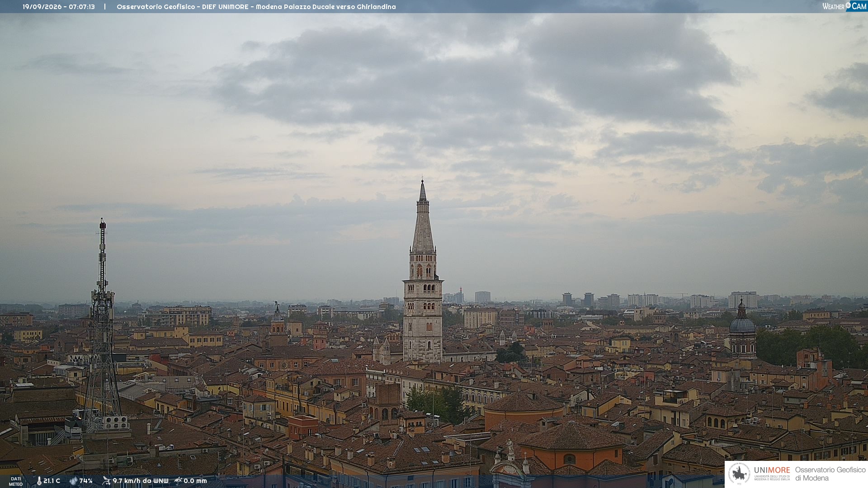This screenshot has width=868, height=488.
Task: Click the UNIMORE wordmark text
Action: (772, 470)
